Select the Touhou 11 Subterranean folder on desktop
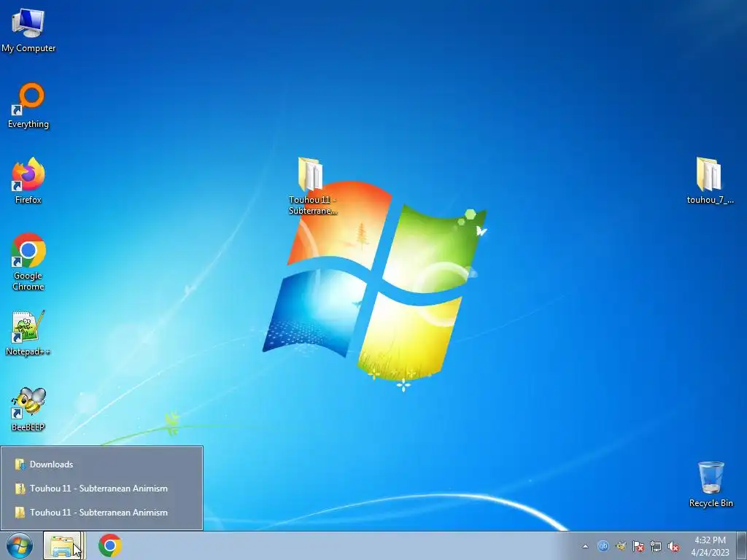Viewport: 747px width, 560px height. tap(312, 186)
